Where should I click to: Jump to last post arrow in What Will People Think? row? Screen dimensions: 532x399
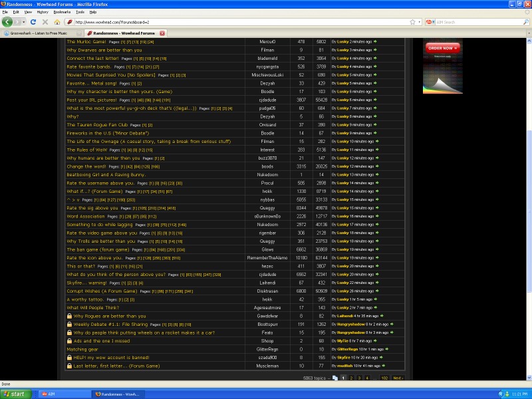coord(376,308)
